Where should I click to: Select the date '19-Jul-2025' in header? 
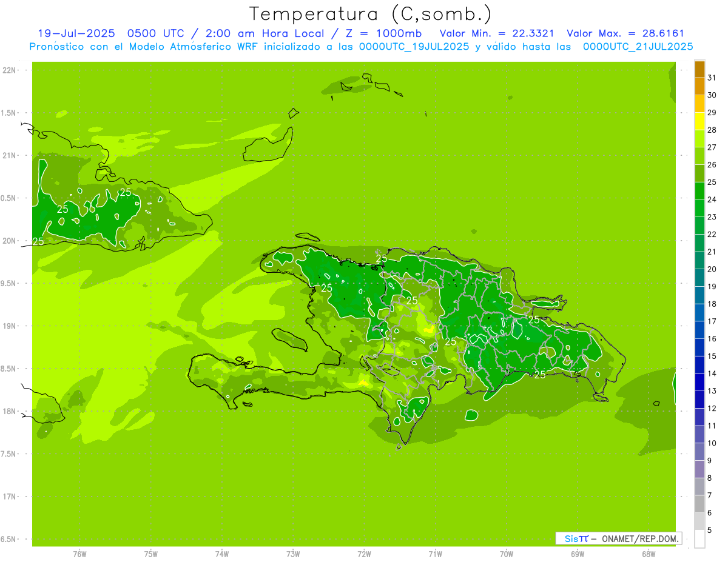click(76, 33)
